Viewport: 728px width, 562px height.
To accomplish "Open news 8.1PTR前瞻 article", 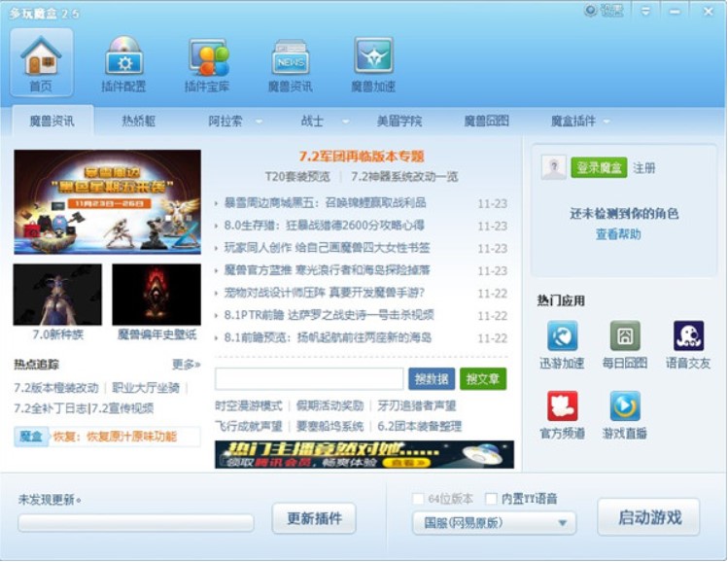I will coord(329,315).
